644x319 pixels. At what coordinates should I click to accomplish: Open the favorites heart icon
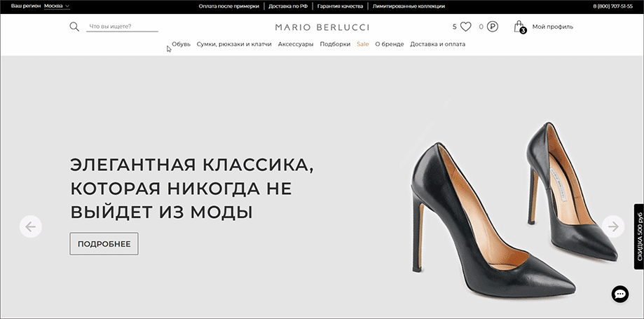coord(465,27)
